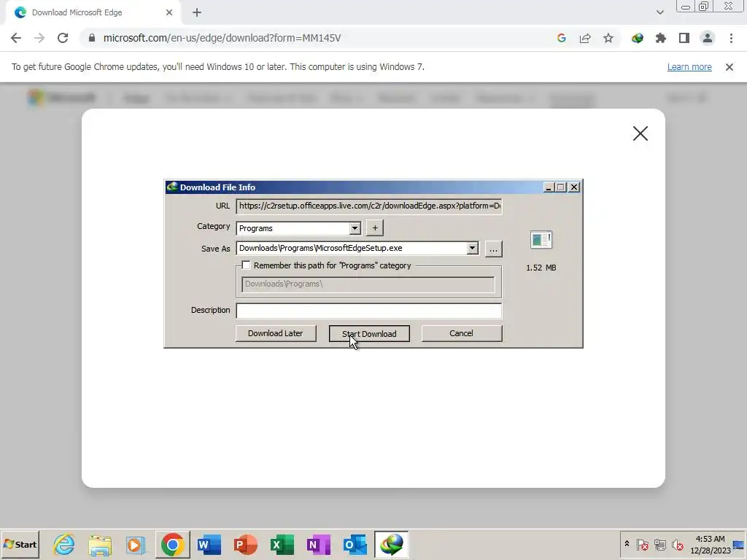Open Excel from taskbar
Image resolution: width=747 pixels, height=560 pixels.
click(x=282, y=544)
